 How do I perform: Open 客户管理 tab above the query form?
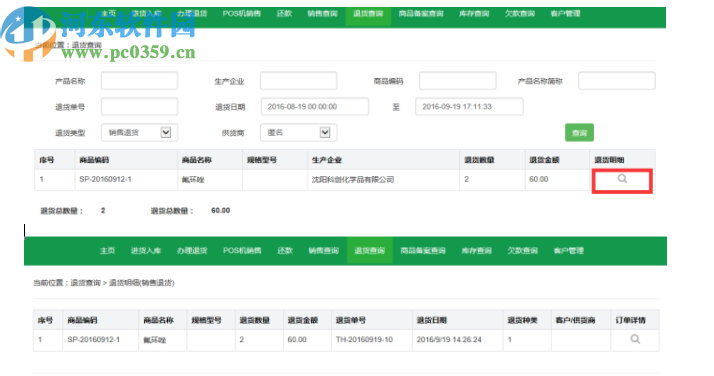565,13
